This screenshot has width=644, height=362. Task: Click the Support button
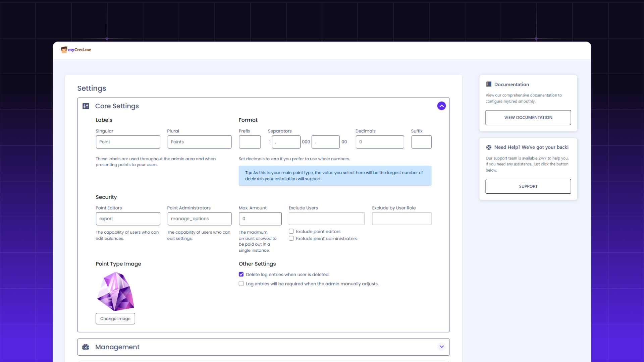click(528, 186)
